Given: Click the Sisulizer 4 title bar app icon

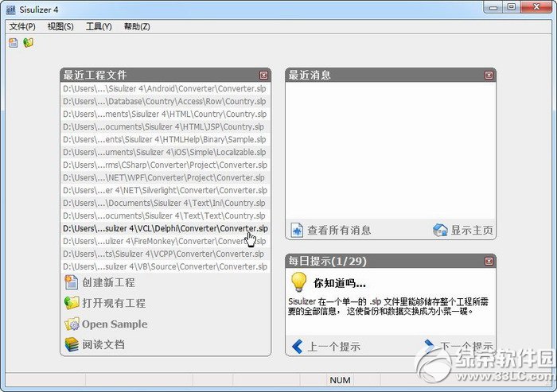Looking at the screenshot, I should coord(11,10).
